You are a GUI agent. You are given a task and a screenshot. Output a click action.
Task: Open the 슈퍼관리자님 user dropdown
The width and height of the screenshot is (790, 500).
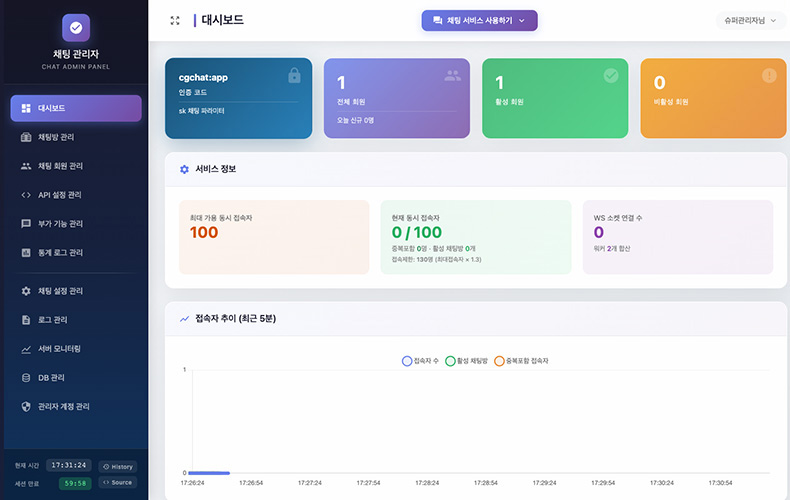tap(750, 21)
